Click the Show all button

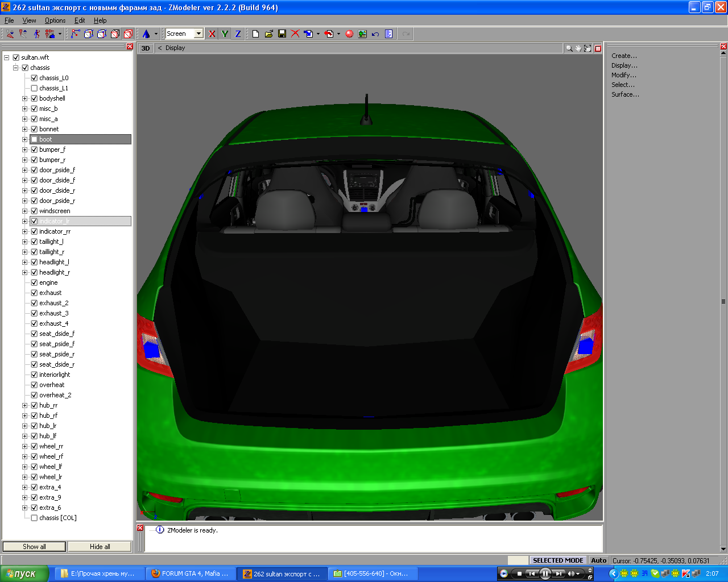point(34,547)
